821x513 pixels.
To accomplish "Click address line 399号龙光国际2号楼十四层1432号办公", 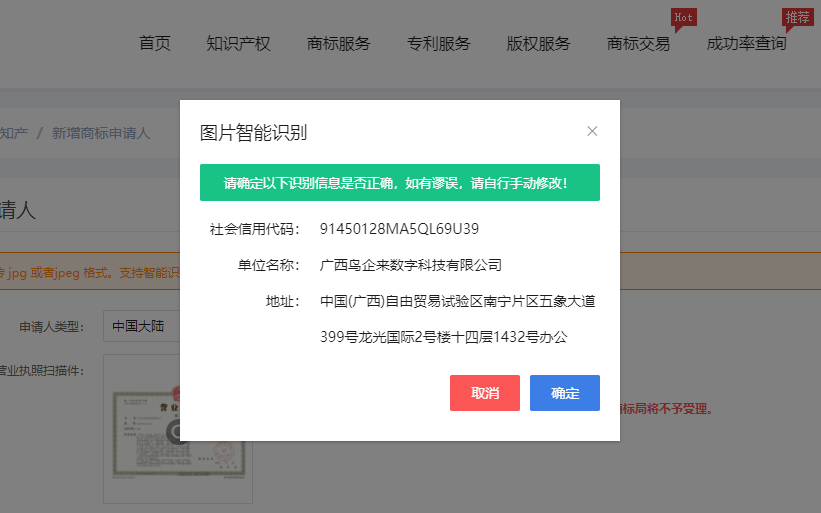I will [x=443, y=337].
